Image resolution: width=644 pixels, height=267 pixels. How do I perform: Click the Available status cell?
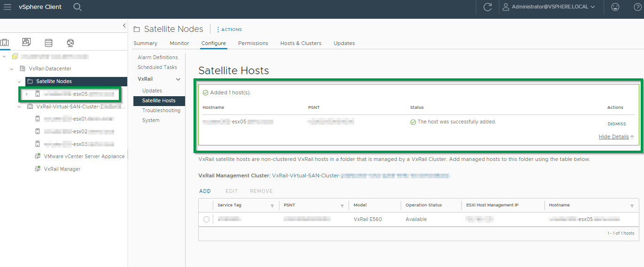[x=416, y=219]
